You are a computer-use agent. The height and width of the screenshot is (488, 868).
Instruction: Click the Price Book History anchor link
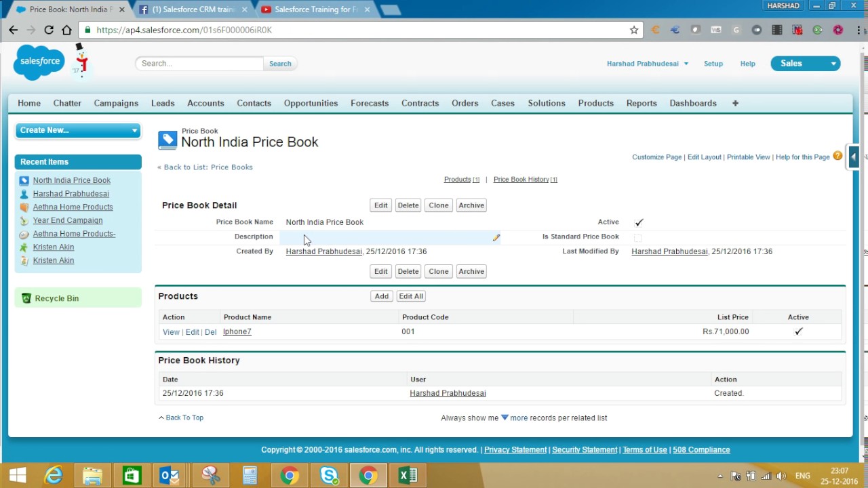tap(521, 180)
